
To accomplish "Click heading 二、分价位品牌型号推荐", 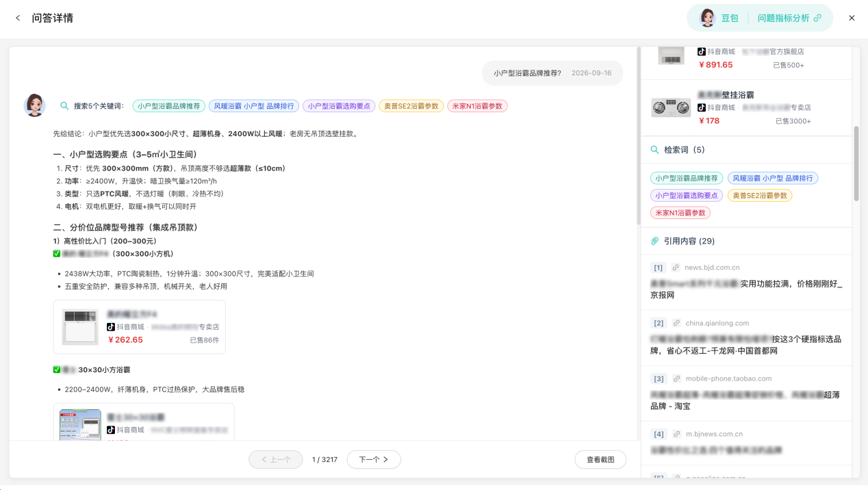I will 125,227.
